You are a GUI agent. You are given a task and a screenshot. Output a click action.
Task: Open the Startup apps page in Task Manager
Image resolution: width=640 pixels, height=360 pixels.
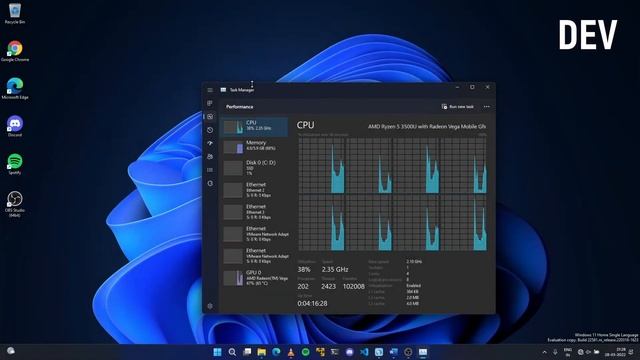210,143
